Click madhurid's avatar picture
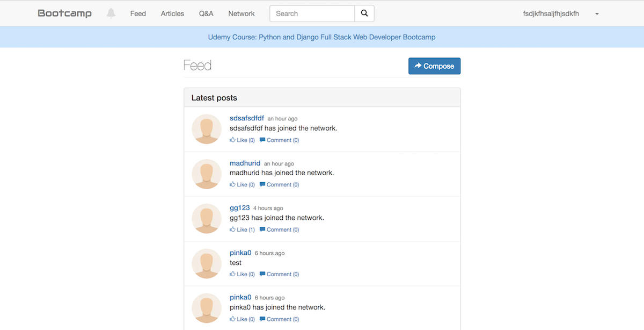 pos(207,174)
